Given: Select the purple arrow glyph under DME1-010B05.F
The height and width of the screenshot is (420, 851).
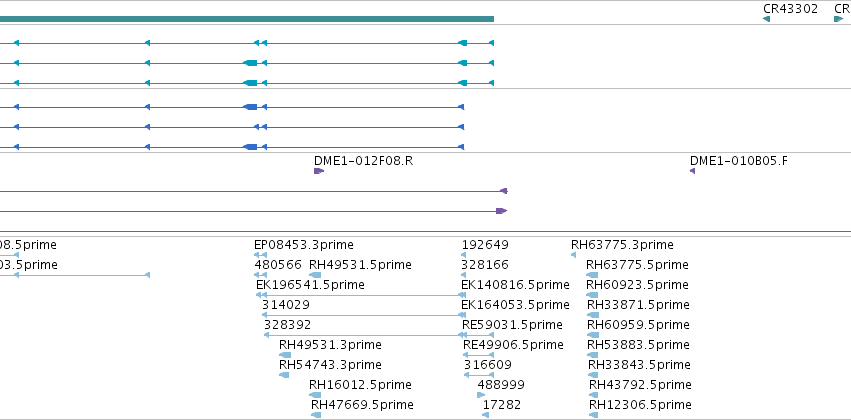Looking at the screenshot, I should (x=693, y=171).
